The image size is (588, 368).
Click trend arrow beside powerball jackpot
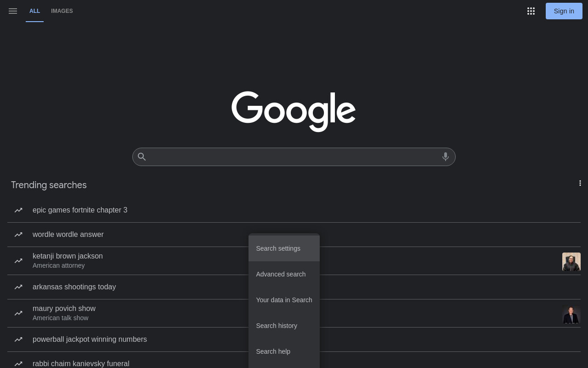[18, 339]
